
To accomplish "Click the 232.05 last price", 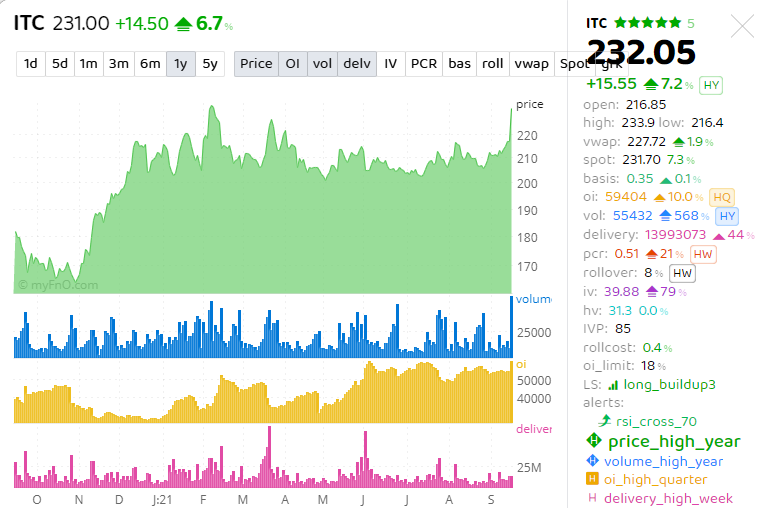I will tap(641, 52).
